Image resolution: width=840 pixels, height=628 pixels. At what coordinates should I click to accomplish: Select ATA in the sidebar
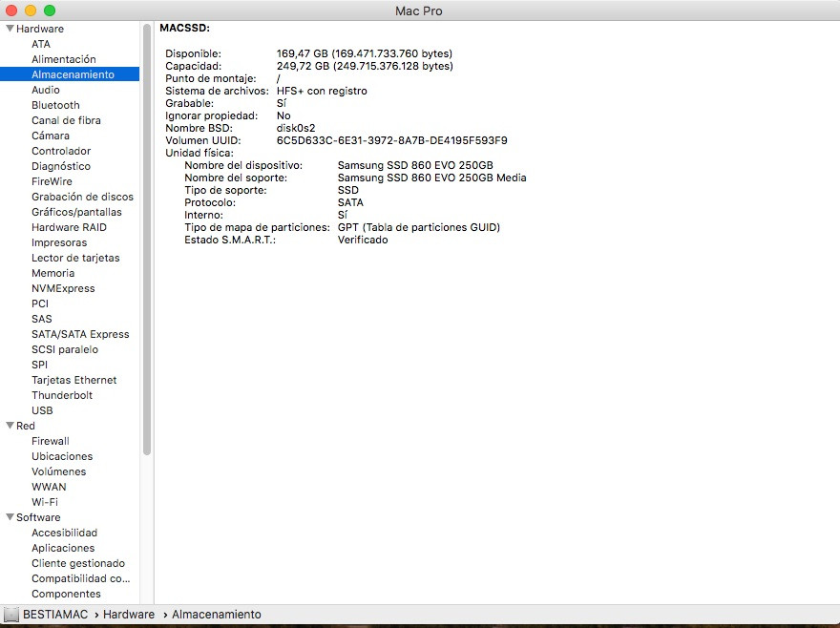pyautogui.click(x=41, y=44)
